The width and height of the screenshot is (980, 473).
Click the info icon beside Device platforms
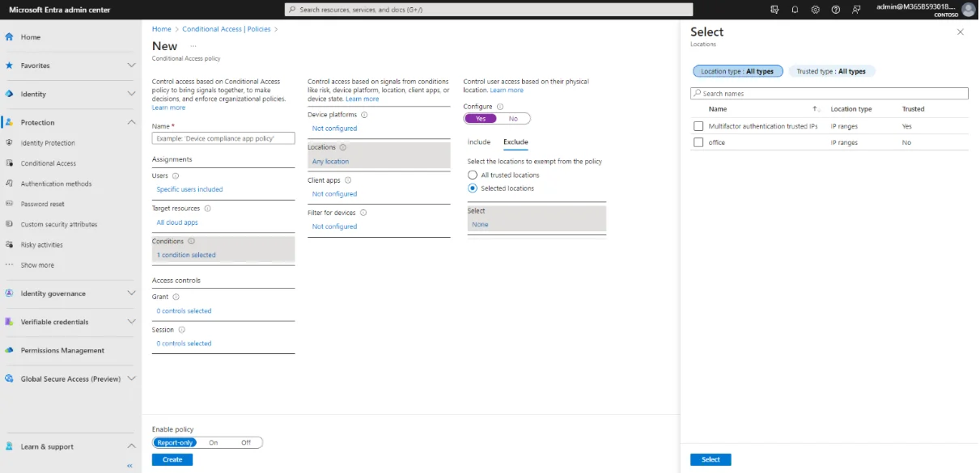pos(364,115)
